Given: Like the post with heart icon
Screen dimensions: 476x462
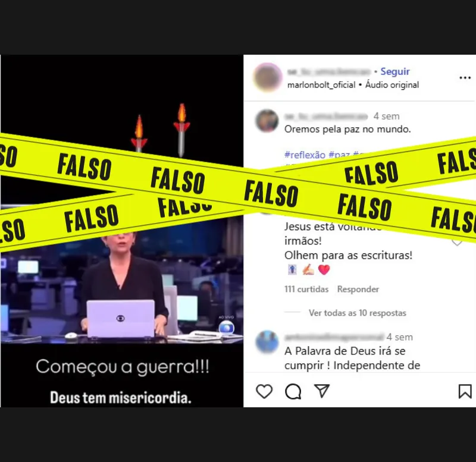Looking at the screenshot, I should 264,391.
